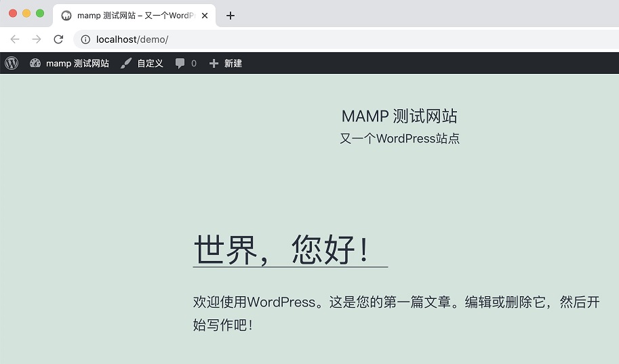Click the plus icon beside 新建
The width and height of the screenshot is (619, 364).
tap(214, 63)
